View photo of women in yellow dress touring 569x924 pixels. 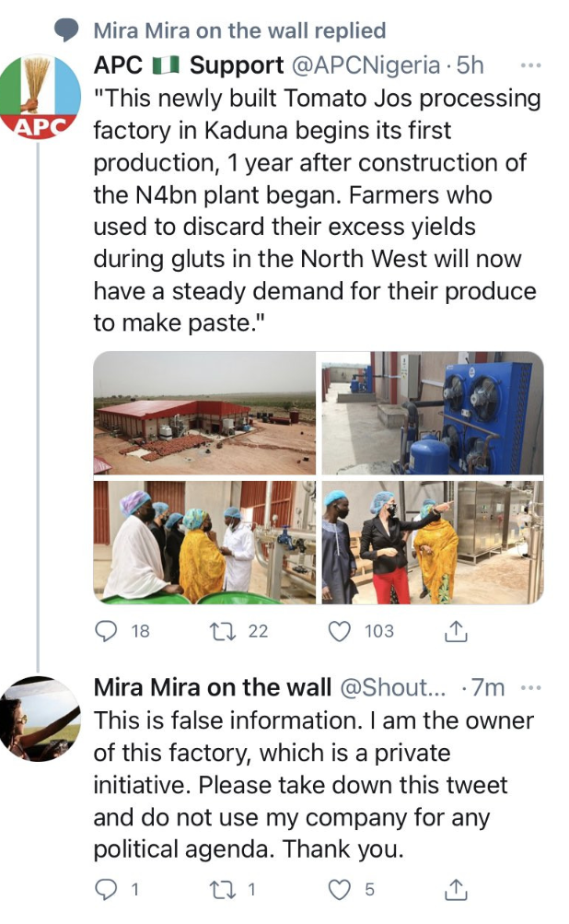(203, 542)
